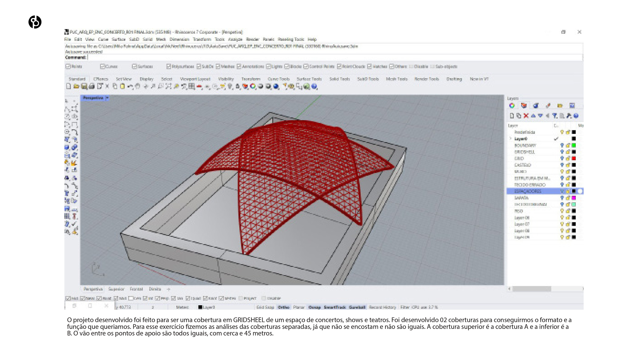Click the Superior viewport tab
This screenshot has width=644, height=362.
pos(116,289)
